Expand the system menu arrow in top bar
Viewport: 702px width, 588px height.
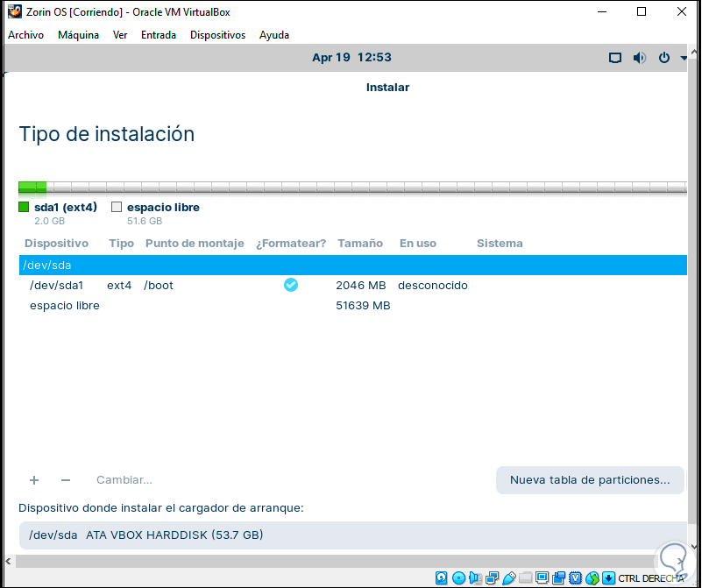(684, 58)
